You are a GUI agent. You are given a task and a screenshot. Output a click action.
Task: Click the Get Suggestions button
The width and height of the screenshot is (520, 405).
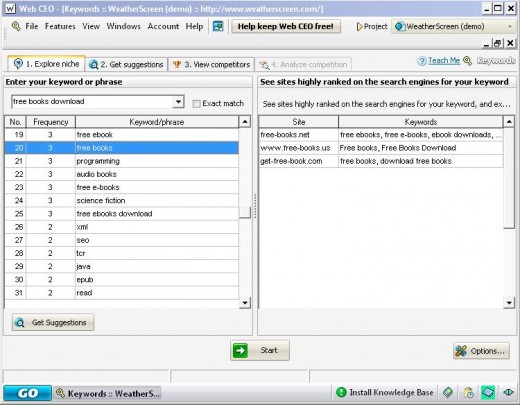[x=53, y=322]
